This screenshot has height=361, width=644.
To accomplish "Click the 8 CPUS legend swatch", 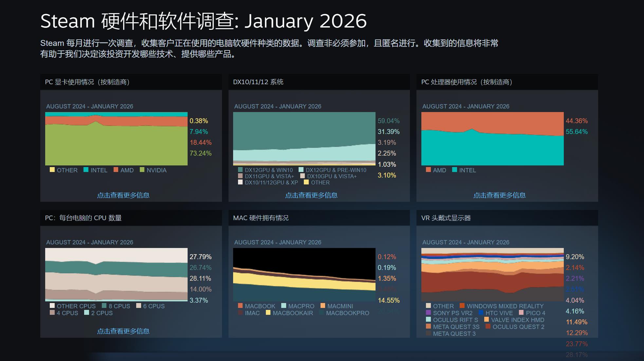I will [104, 306].
